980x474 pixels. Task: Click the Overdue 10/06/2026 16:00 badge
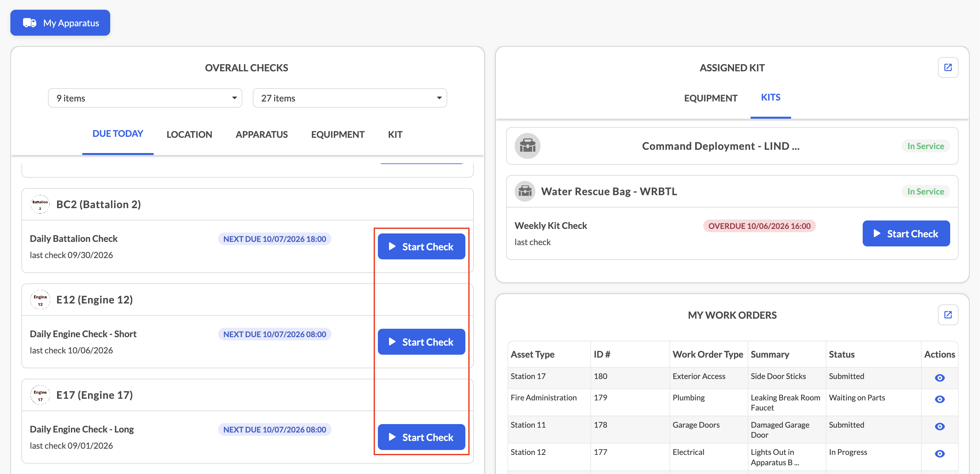(x=759, y=226)
